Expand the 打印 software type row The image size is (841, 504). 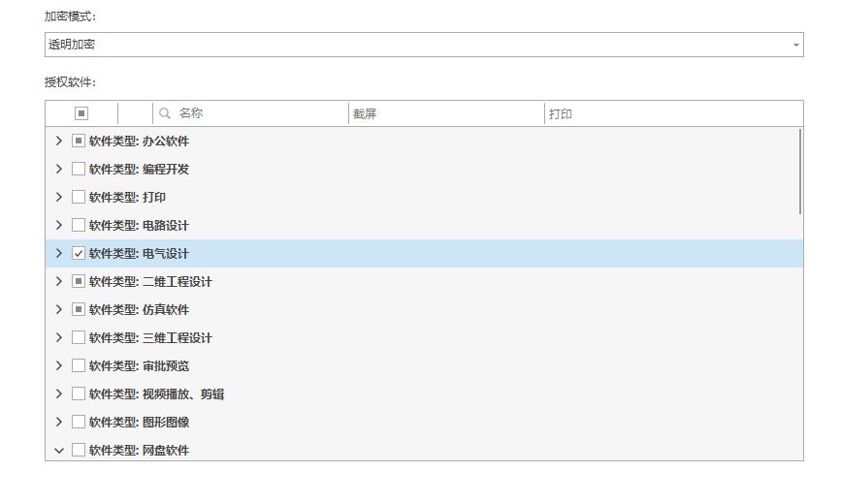click(x=59, y=197)
